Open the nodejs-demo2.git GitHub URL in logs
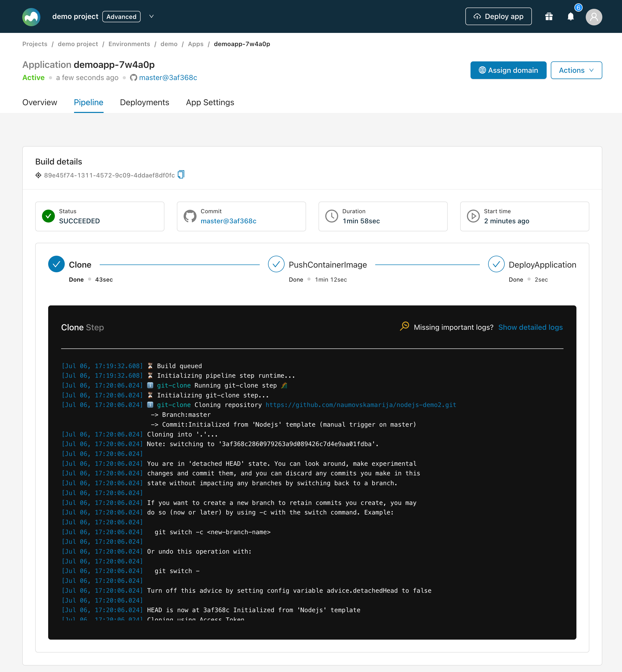This screenshot has width=622, height=672. pyautogui.click(x=361, y=405)
